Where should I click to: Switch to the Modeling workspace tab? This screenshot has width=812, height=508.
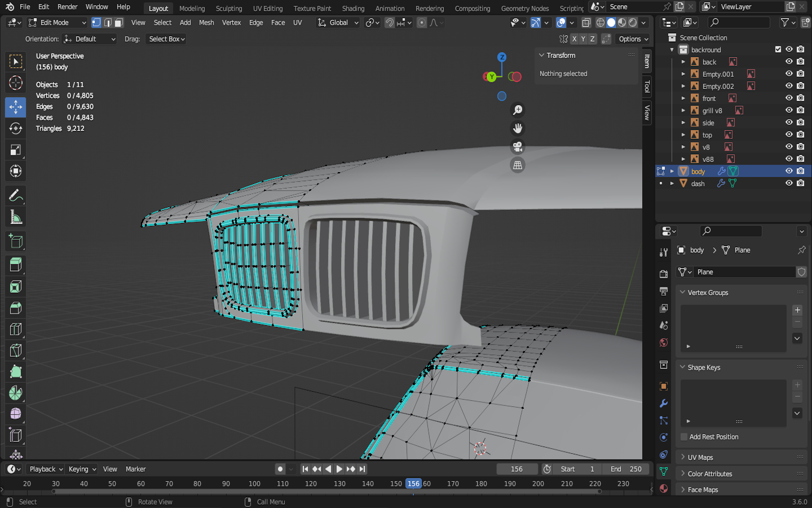pyautogui.click(x=192, y=8)
